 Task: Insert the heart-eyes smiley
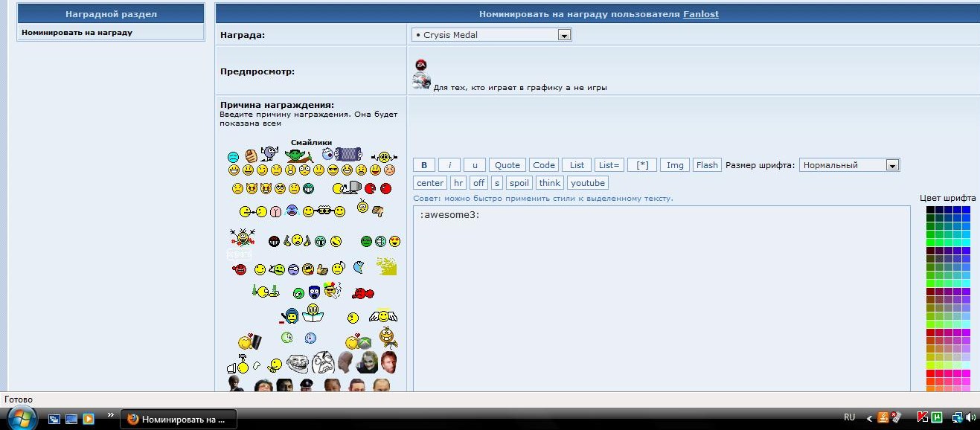click(x=395, y=241)
